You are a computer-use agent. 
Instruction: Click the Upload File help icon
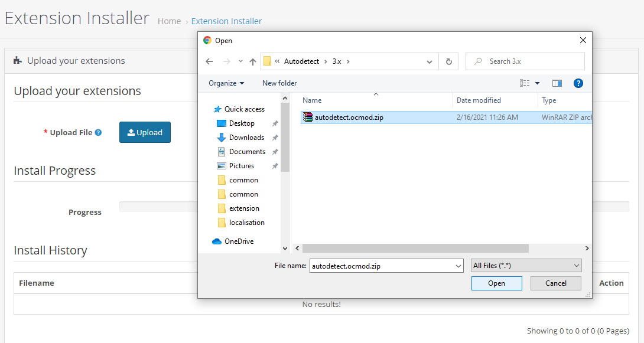(x=98, y=132)
